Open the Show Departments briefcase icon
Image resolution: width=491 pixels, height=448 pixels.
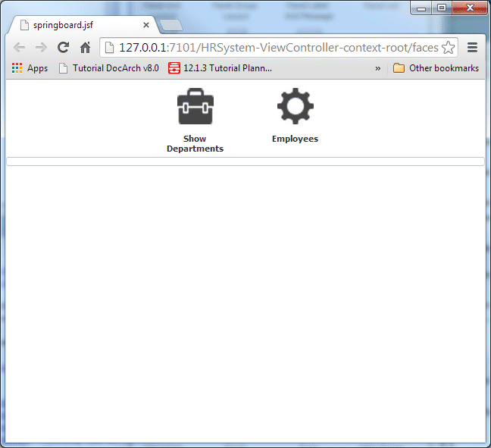195,106
